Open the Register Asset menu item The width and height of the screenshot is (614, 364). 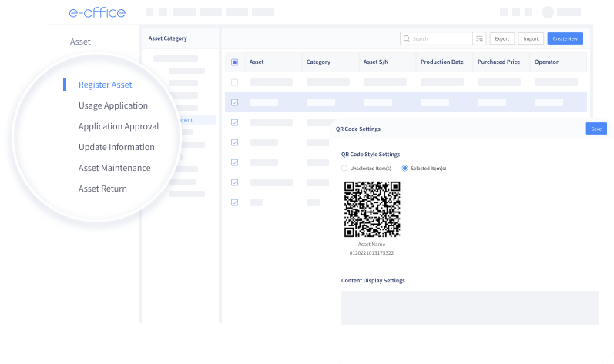pos(105,85)
